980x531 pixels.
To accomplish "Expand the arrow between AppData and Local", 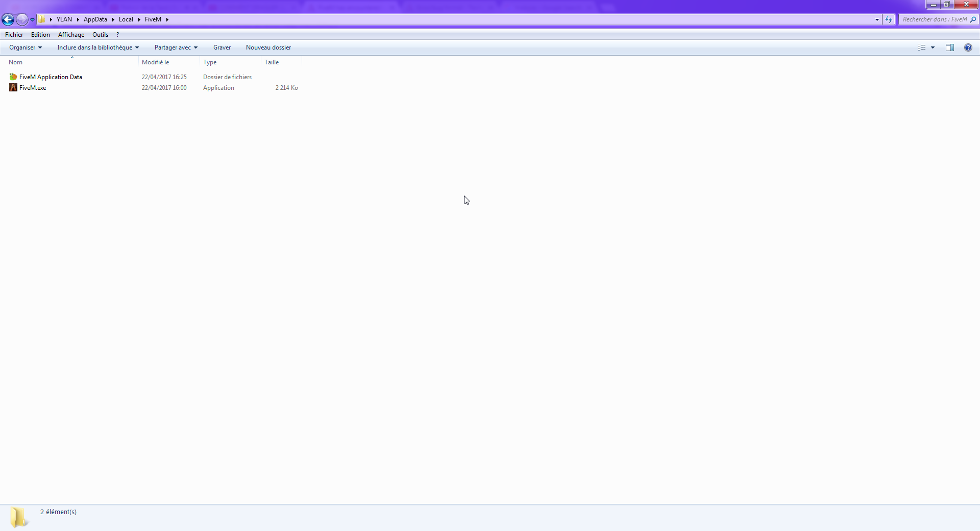I will click(x=113, y=19).
